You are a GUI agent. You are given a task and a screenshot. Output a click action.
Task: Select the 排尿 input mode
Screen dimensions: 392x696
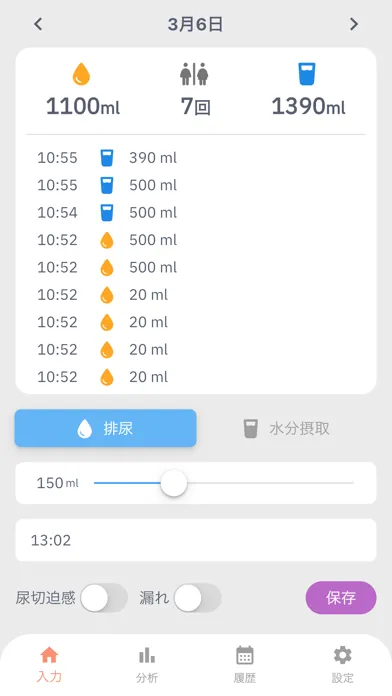[x=106, y=428]
